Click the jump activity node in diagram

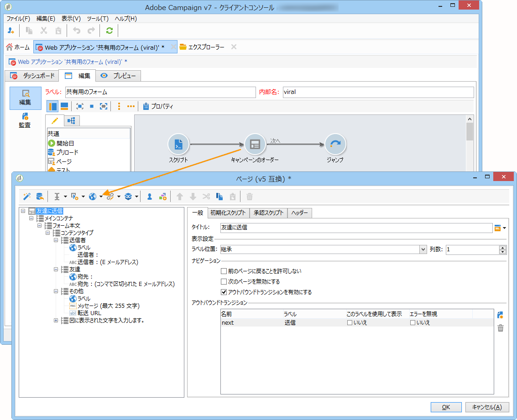335,144
